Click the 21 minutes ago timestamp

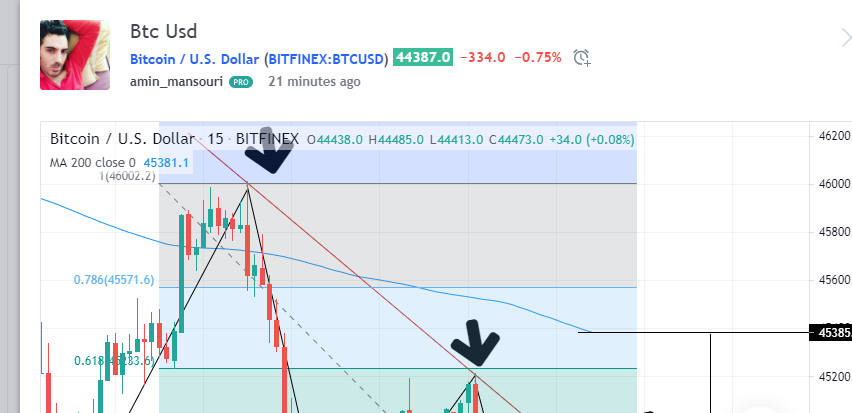315,82
